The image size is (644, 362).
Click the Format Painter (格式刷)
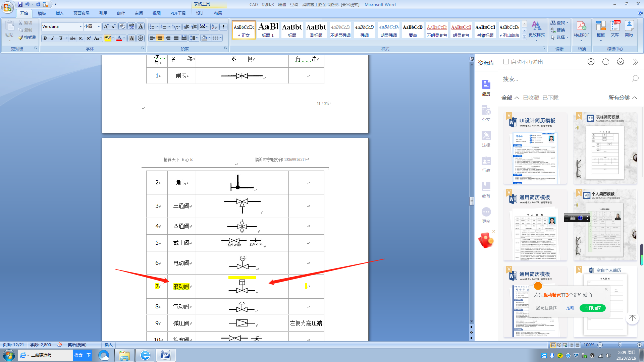(x=27, y=38)
